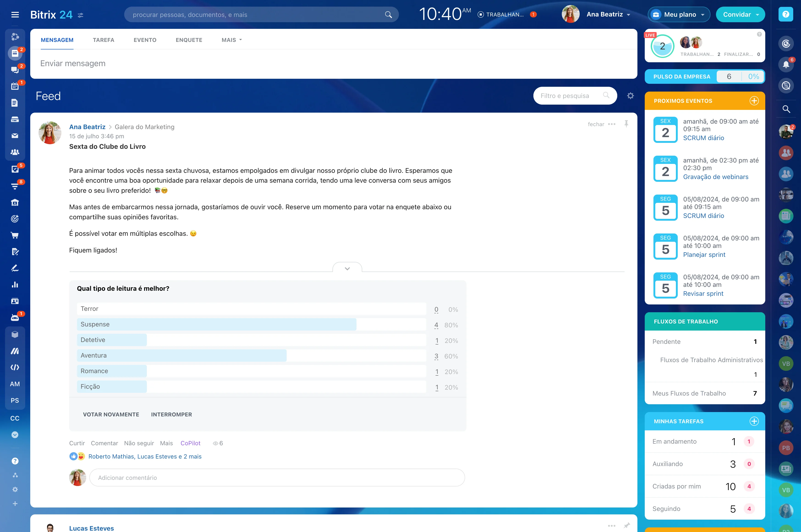The height and width of the screenshot is (532, 801).
Task: Expand the MAIS dropdown in post composer
Action: tap(232, 40)
